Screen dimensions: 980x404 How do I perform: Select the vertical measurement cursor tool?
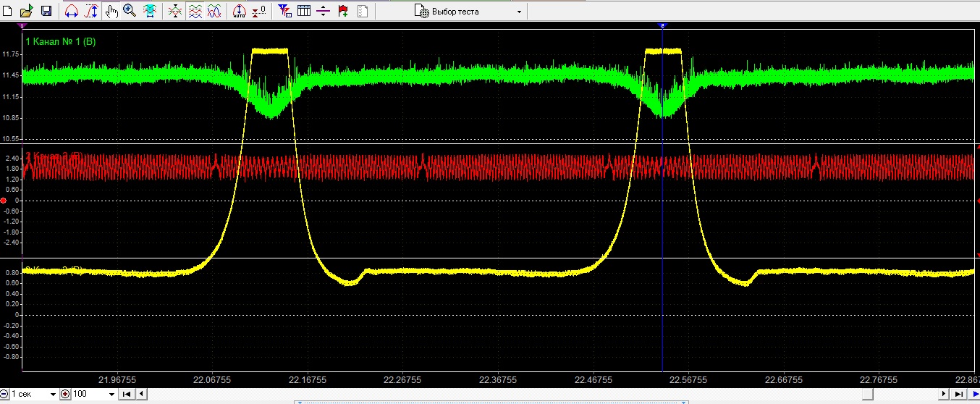tap(91, 11)
